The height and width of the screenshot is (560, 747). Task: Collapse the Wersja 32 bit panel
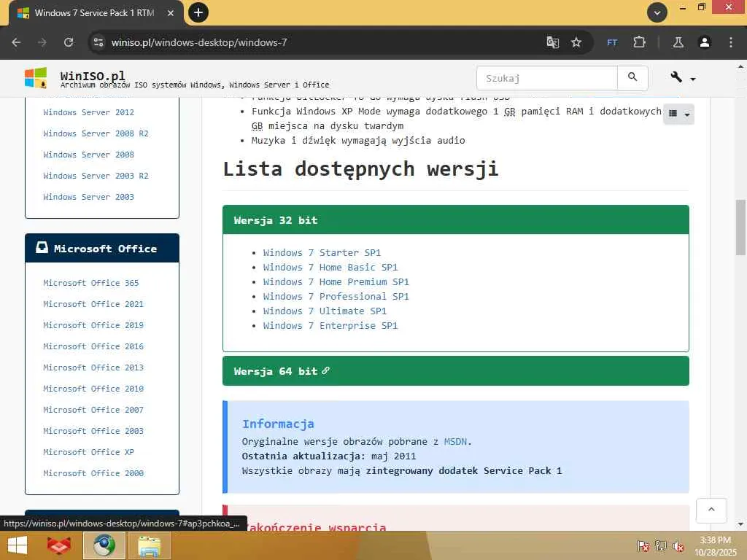(x=455, y=220)
